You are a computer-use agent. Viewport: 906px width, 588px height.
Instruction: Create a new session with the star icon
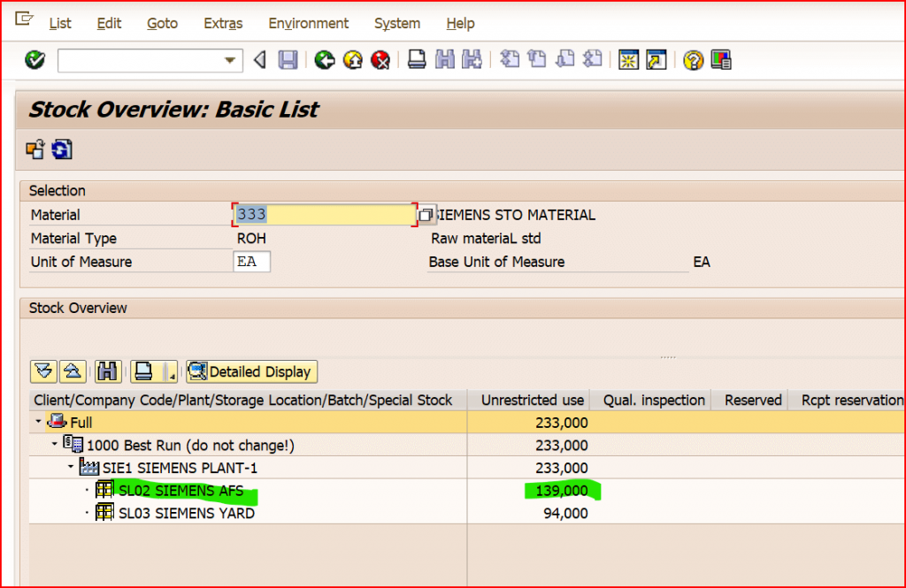629,59
